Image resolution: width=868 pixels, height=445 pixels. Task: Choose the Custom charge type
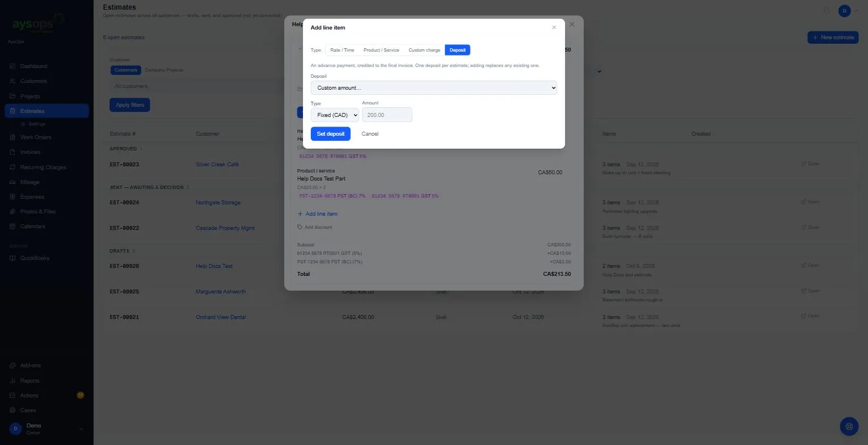point(424,50)
